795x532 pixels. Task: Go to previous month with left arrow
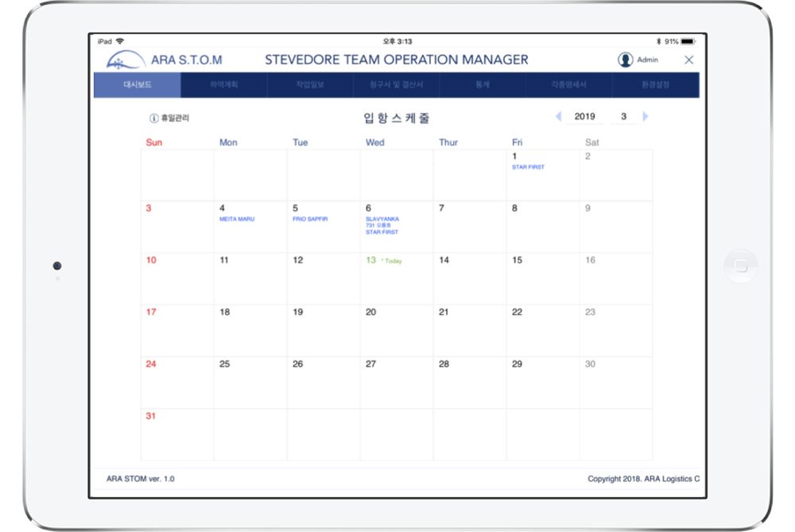pyautogui.click(x=558, y=116)
